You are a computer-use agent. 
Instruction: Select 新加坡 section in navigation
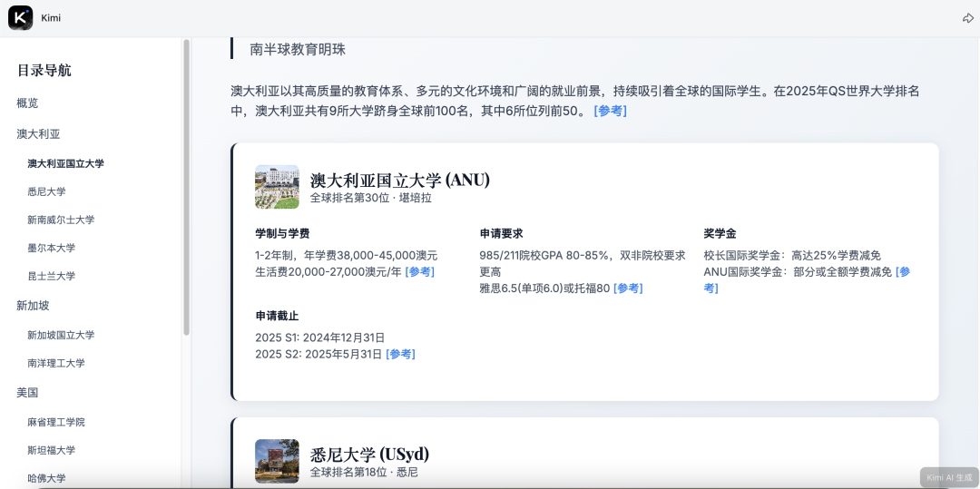pos(34,306)
